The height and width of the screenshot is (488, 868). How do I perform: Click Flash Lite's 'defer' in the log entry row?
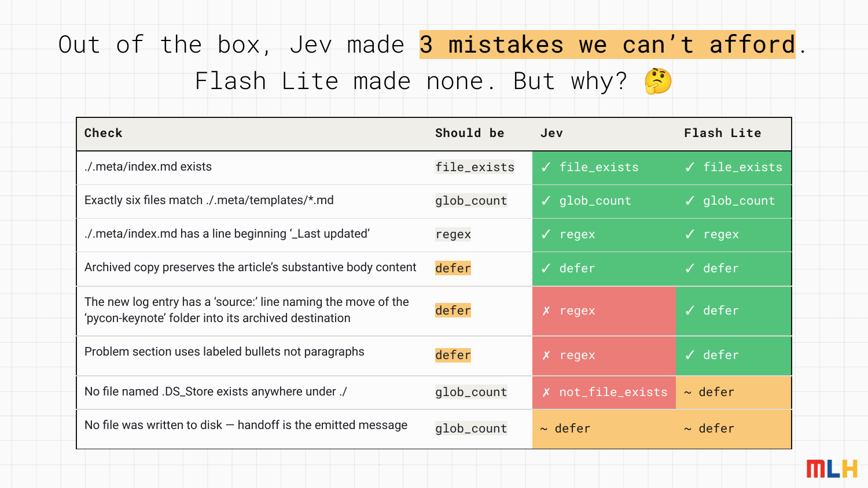click(733, 311)
